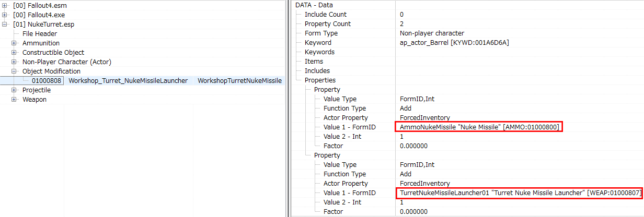Screen dimensions: 644x217
Task: Click the Non-player character value
Action: pyautogui.click(x=431, y=33)
